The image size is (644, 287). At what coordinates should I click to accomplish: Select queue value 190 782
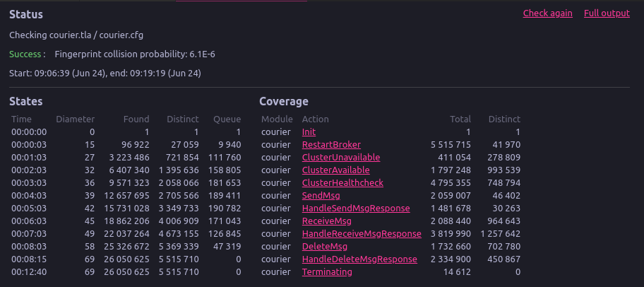click(x=225, y=209)
